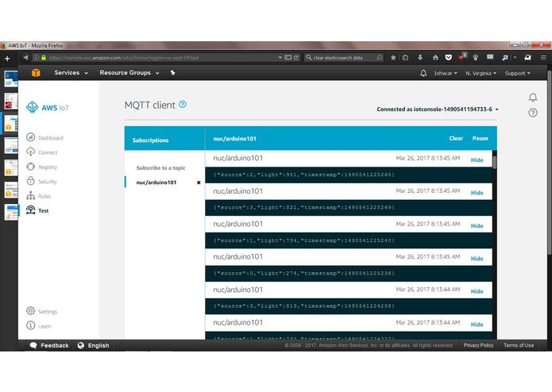
Task: Expand Resource Groups dropdown
Action: 129,73
